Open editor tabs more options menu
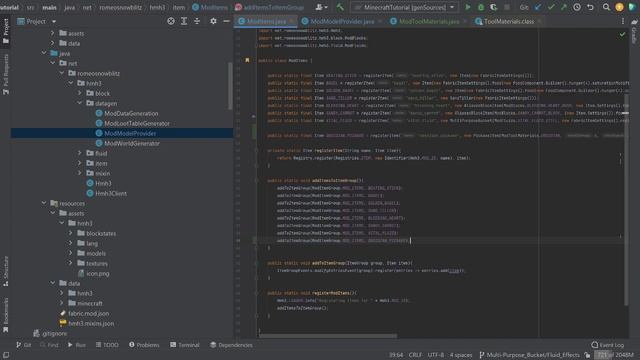 (x=622, y=21)
